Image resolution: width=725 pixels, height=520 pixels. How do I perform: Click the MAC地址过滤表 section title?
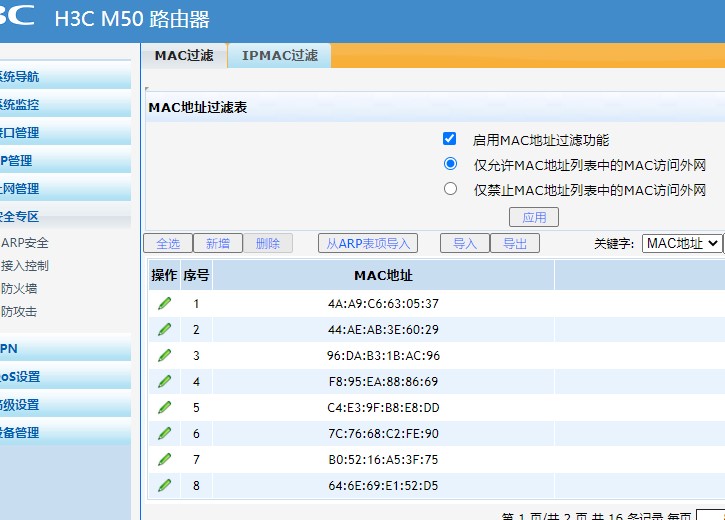[198, 107]
